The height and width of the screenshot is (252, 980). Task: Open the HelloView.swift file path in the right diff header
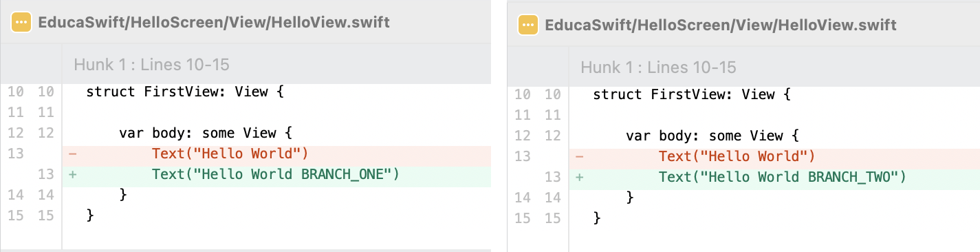pos(721,25)
